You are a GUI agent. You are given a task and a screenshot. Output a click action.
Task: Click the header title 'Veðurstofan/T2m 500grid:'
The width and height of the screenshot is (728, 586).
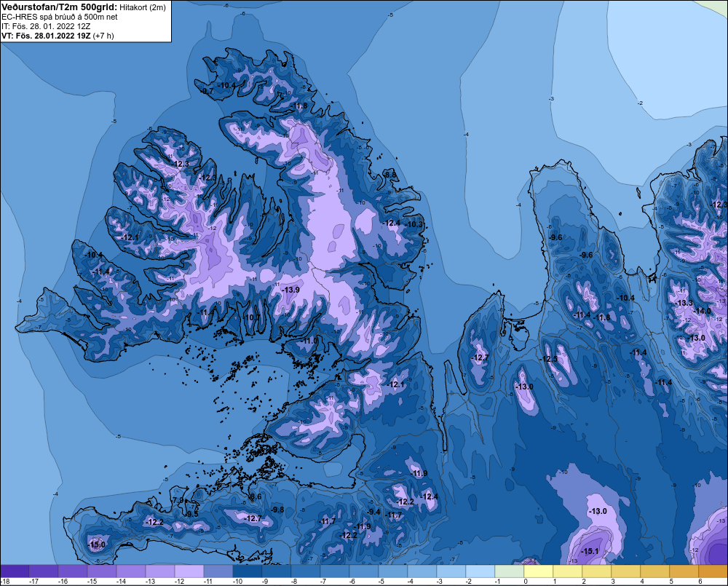click(60, 7)
